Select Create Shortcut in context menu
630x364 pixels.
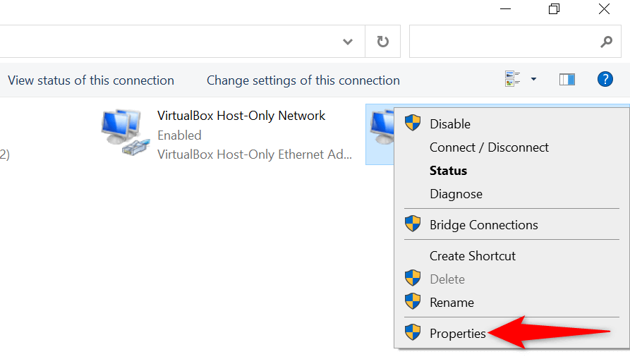473,256
